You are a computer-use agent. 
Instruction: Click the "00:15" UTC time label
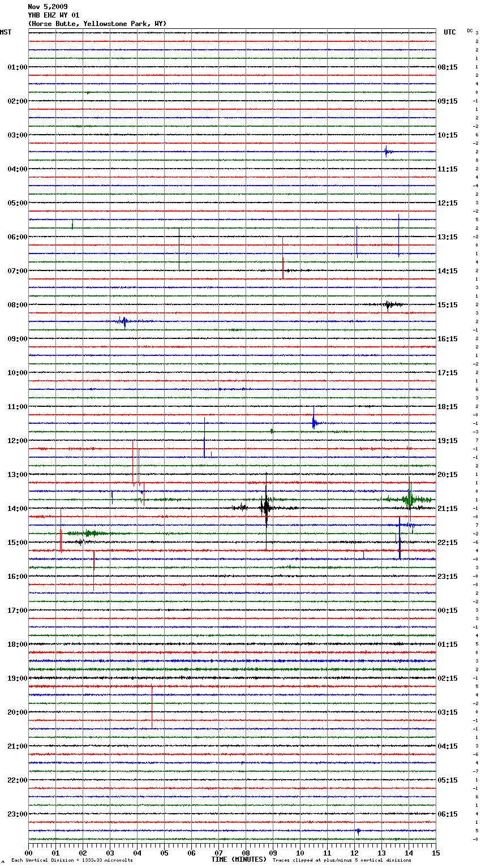pyautogui.click(x=448, y=611)
